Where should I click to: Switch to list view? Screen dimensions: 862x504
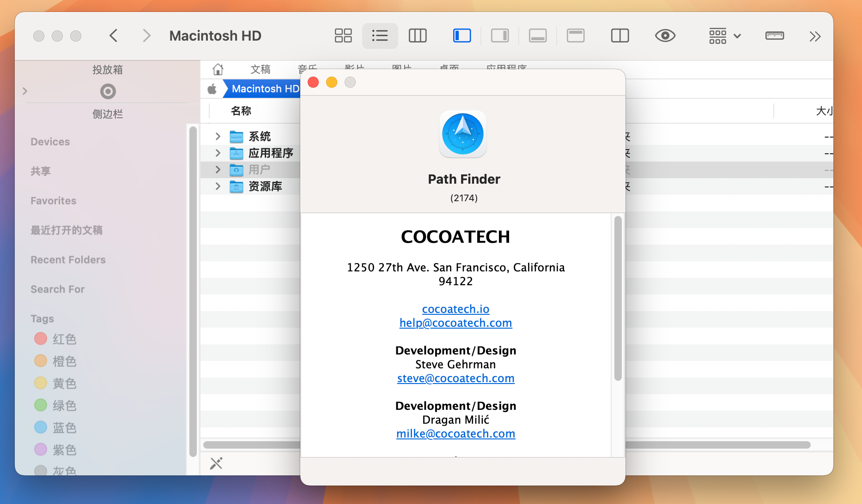[380, 36]
